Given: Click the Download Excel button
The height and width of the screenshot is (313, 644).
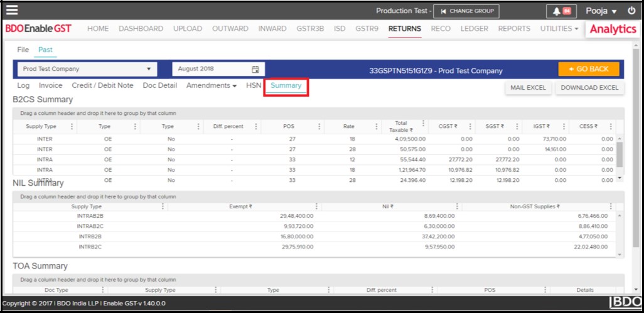Looking at the screenshot, I should [x=589, y=88].
